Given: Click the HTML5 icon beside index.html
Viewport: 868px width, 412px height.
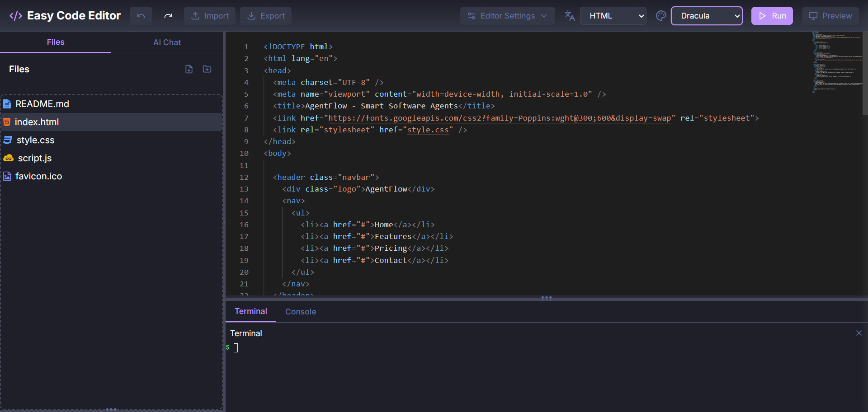Looking at the screenshot, I should pyautogui.click(x=7, y=122).
